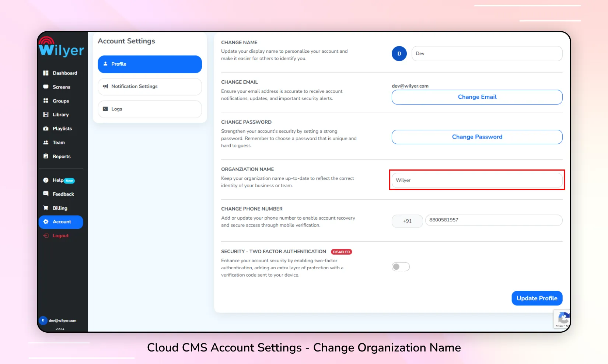Click the Update Profile button
608x364 pixels.
(x=537, y=298)
